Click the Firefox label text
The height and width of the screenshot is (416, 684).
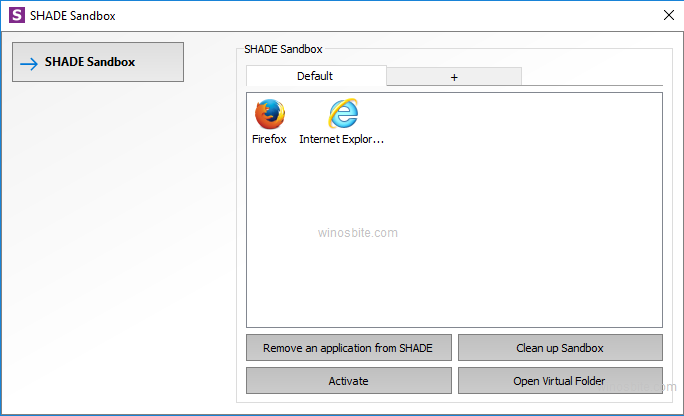[269, 139]
